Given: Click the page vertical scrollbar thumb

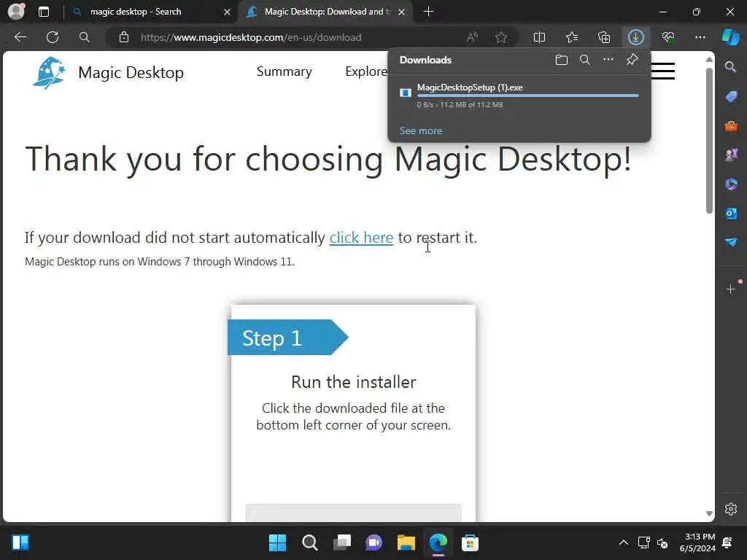Looking at the screenshot, I should point(709,141).
